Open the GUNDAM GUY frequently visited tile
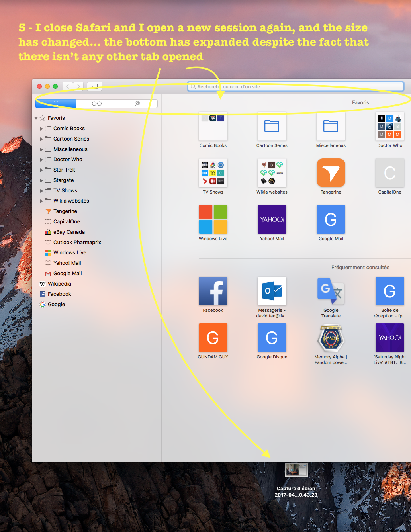 pos(213,338)
